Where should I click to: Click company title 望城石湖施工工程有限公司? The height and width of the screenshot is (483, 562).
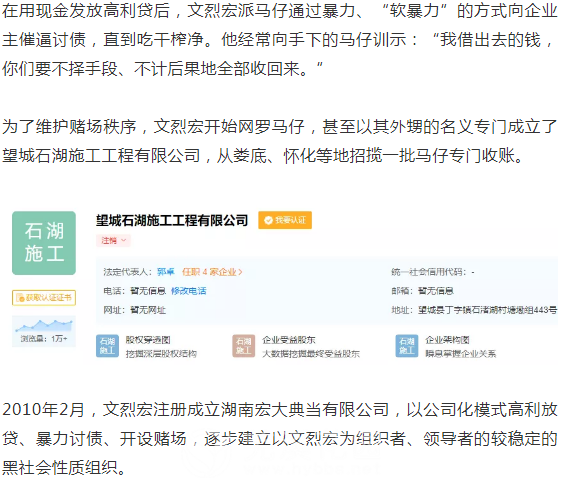click(x=172, y=220)
